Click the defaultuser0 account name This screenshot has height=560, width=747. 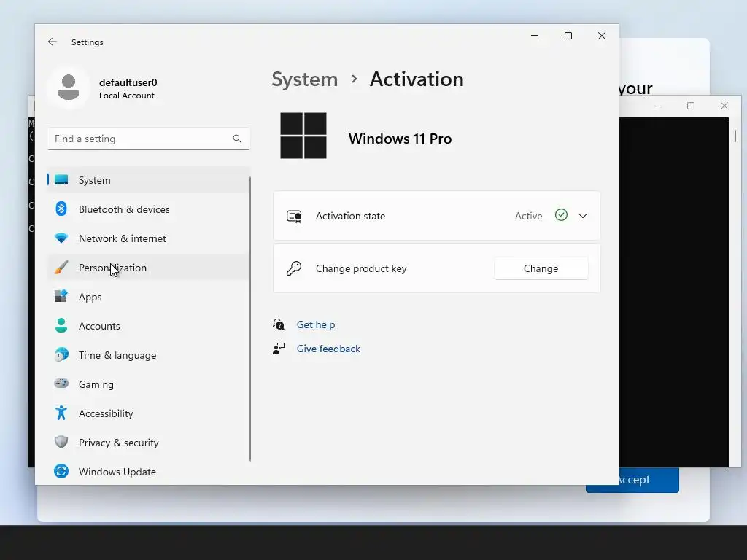128,82
